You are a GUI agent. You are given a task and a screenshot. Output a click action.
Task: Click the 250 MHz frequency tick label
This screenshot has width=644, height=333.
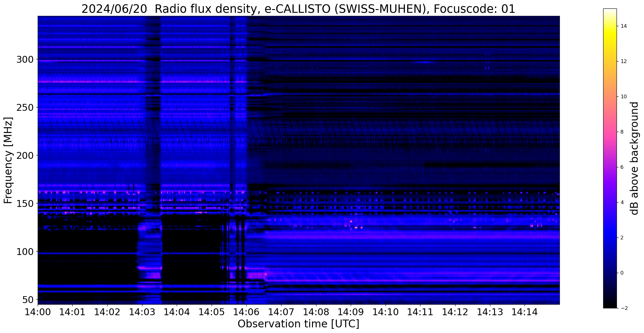(25, 107)
